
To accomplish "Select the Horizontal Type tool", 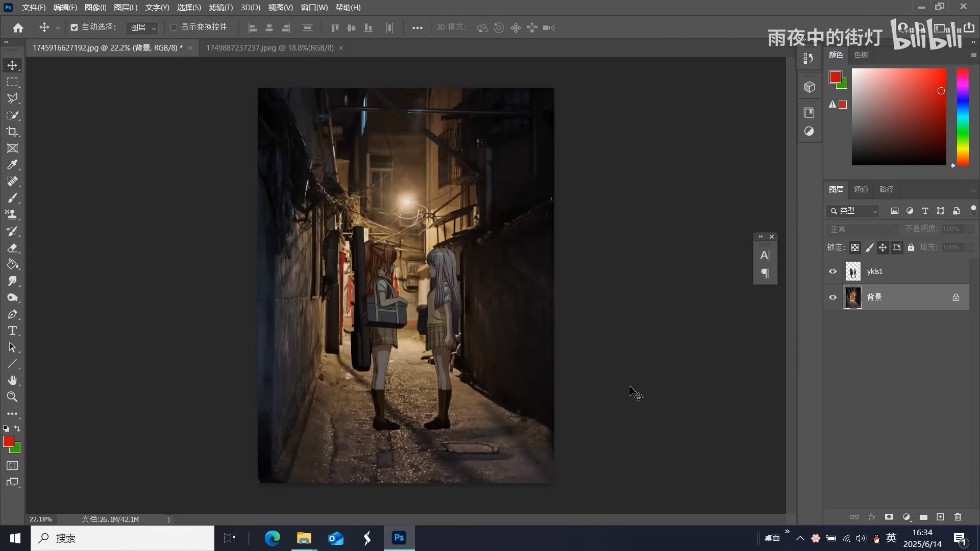I will pyautogui.click(x=12, y=331).
